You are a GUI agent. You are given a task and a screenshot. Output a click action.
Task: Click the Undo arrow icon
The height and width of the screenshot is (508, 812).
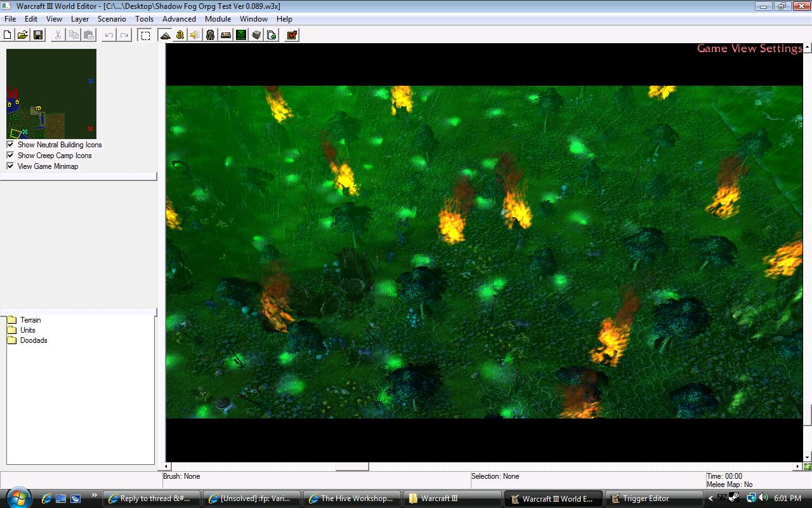point(109,35)
